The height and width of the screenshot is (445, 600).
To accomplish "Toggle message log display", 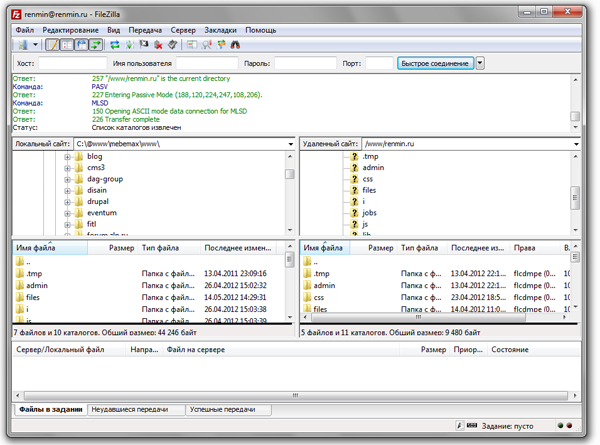I will pos(52,45).
